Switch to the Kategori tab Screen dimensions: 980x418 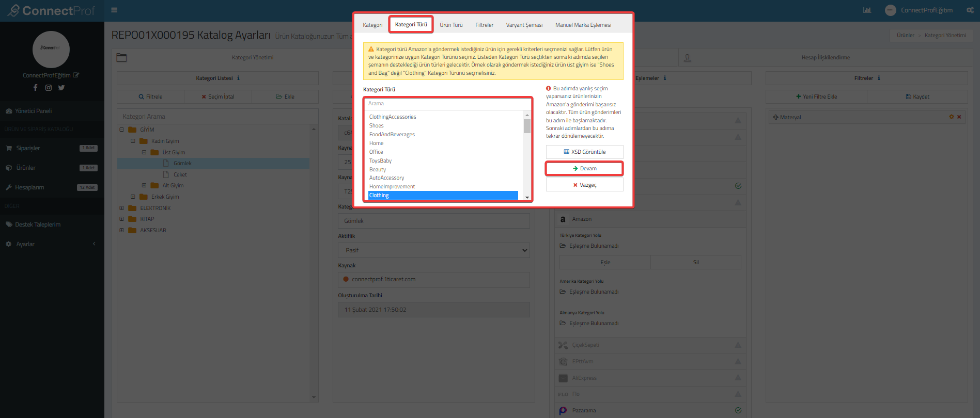pyautogui.click(x=372, y=25)
